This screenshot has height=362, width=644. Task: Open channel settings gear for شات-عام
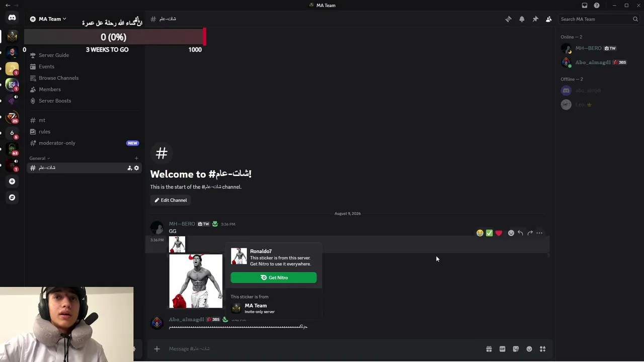136,168
